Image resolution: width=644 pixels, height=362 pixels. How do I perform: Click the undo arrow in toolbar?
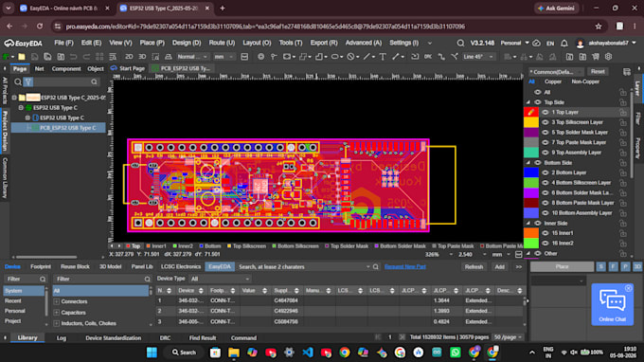[73, 57]
